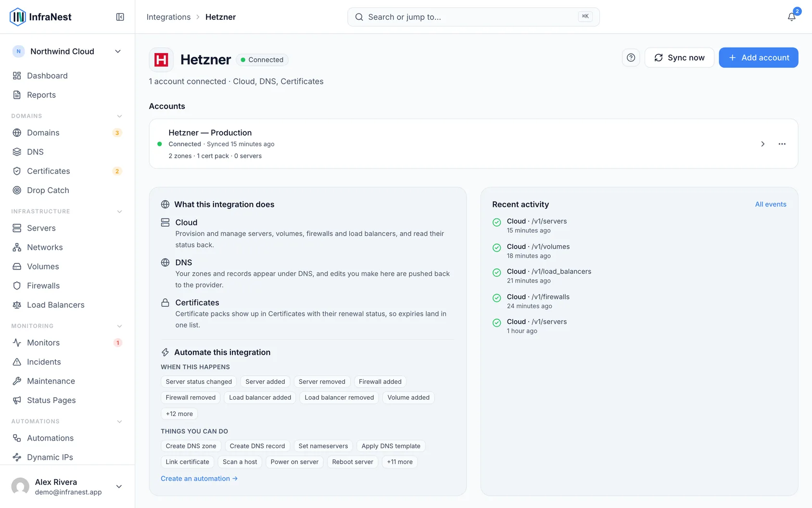The image size is (812, 508).
Task: Click Create an automation link
Action: click(199, 479)
